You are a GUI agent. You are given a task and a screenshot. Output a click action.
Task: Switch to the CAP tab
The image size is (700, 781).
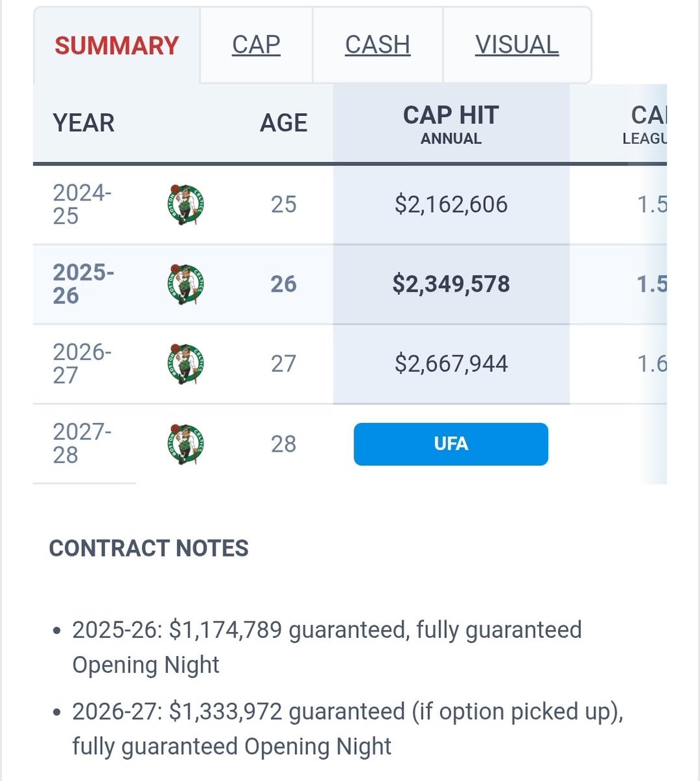click(x=256, y=45)
